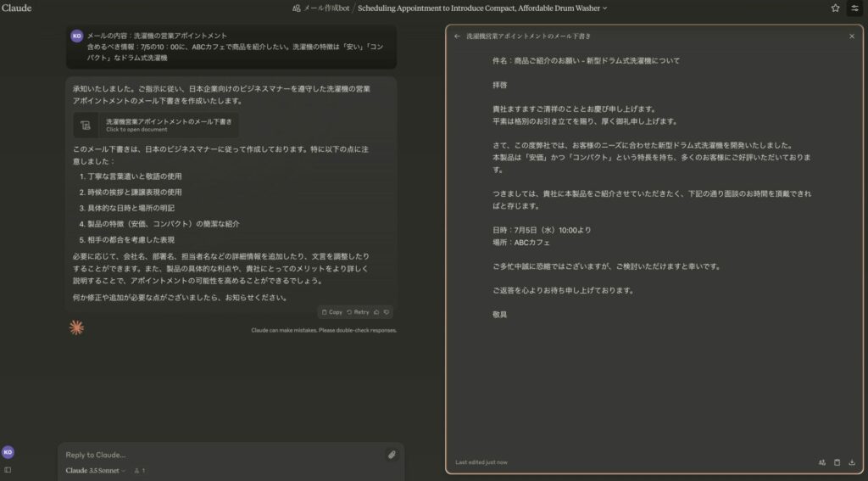Open the chat controls settings icon
Image resolution: width=868 pixels, height=481 pixels.
[854, 8]
